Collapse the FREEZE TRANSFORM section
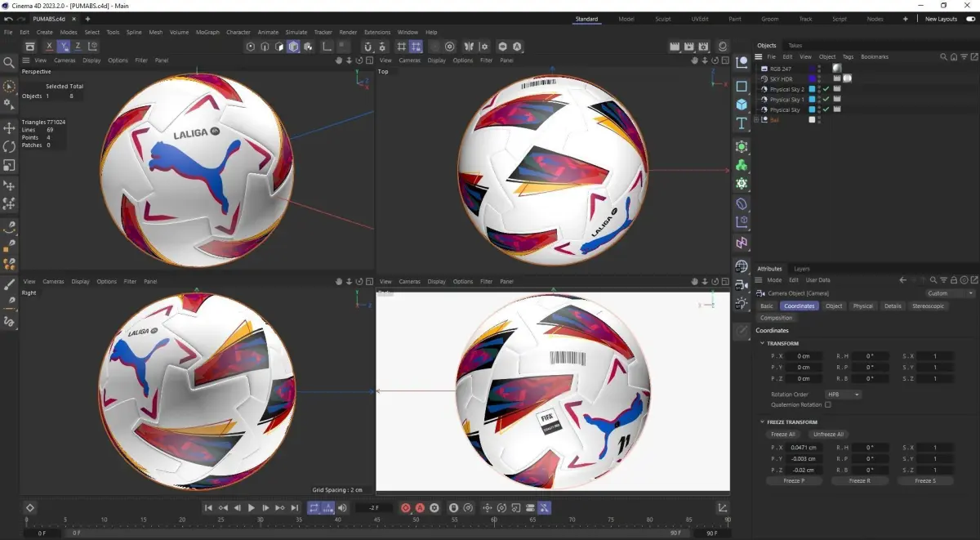The image size is (980, 540). pos(763,422)
